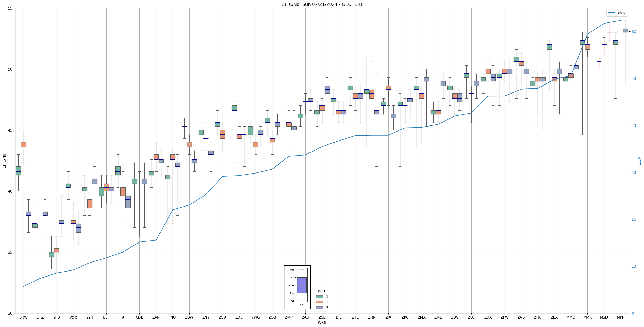Click the BET x-axis label

pyautogui.click(x=106, y=317)
